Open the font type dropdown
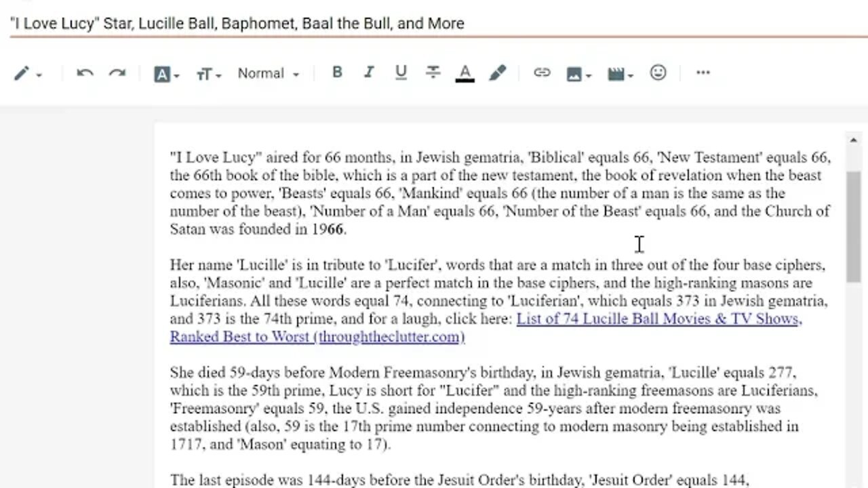 tap(167, 74)
